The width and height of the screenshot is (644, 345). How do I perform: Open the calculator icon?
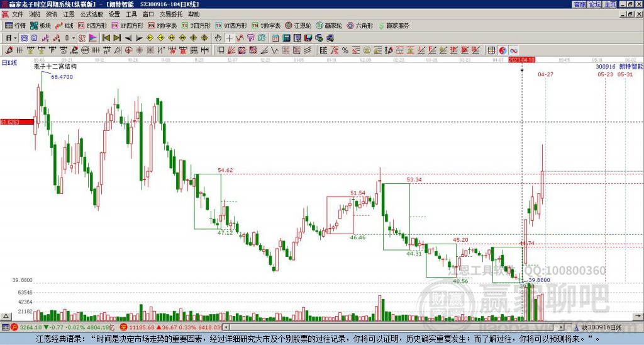286,38
